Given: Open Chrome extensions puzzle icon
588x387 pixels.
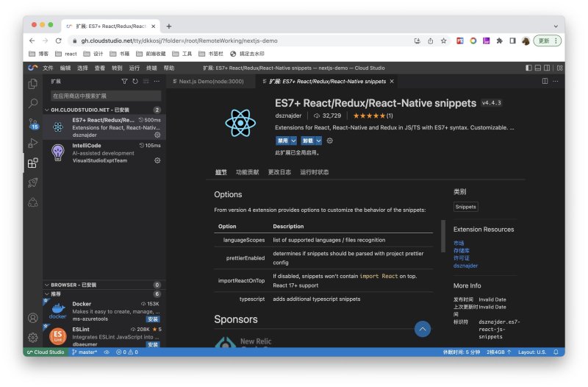Looking at the screenshot, I should 500,41.
